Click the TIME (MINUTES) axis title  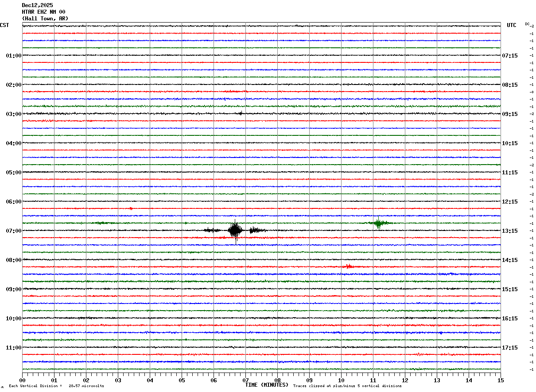tap(267, 385)
